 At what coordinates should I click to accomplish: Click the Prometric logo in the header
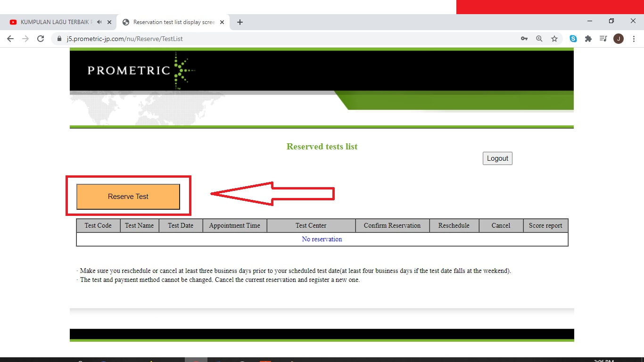(x=141, y=71)
